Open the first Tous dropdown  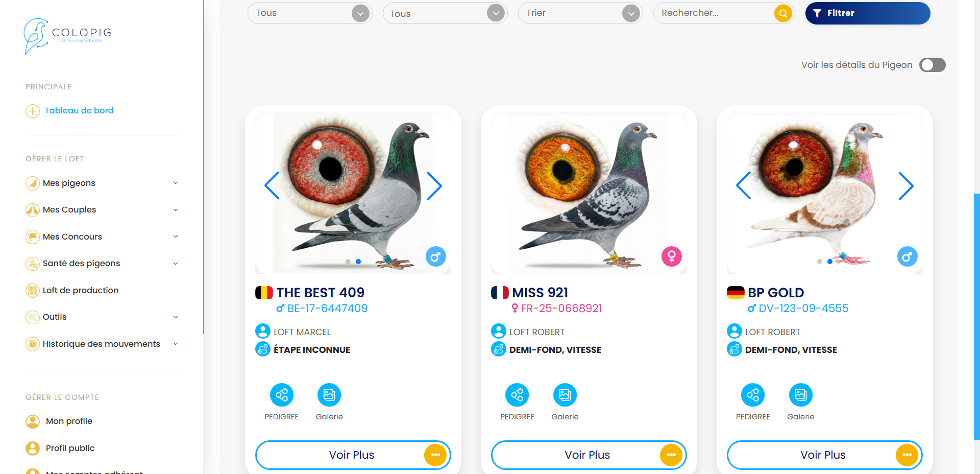pyautogui.click(x=310, y=13)
